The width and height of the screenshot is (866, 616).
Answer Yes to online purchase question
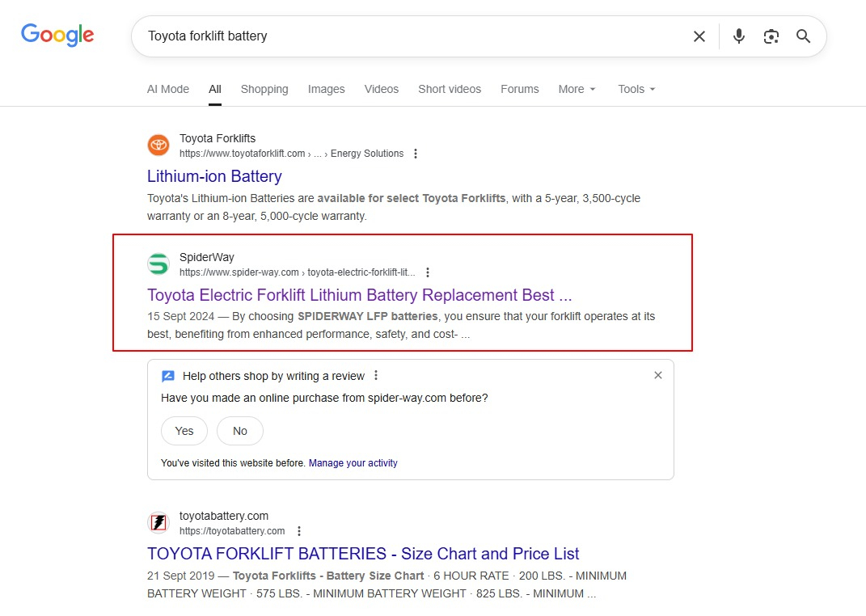coord(184,431)
